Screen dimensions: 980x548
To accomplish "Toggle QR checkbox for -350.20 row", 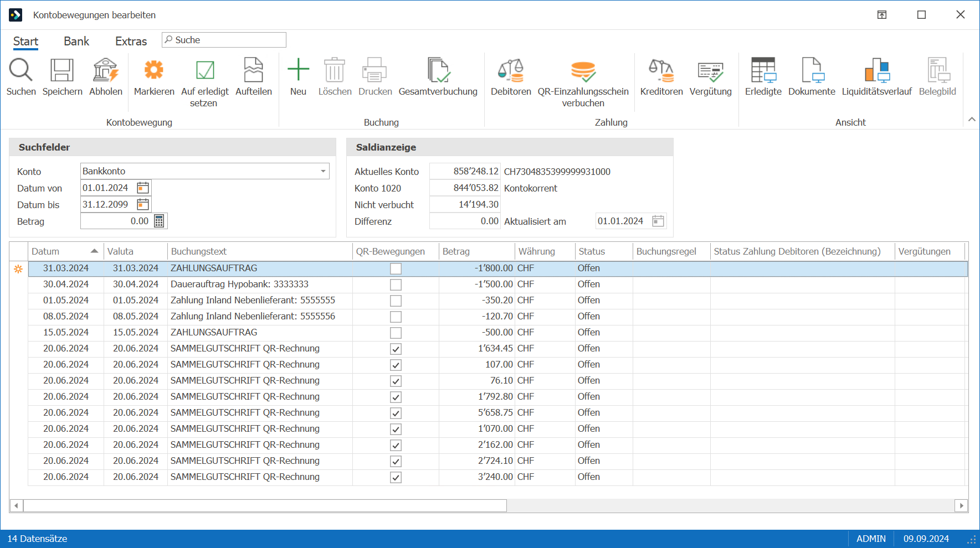I will point(396,301).
